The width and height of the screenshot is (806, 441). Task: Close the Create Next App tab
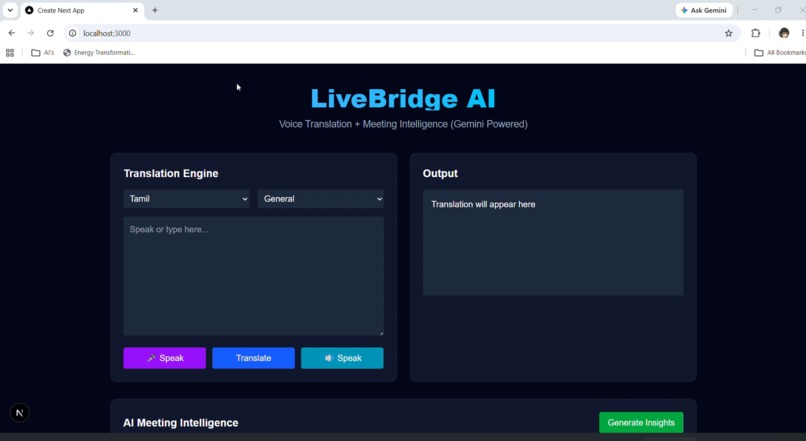point(135,10)
